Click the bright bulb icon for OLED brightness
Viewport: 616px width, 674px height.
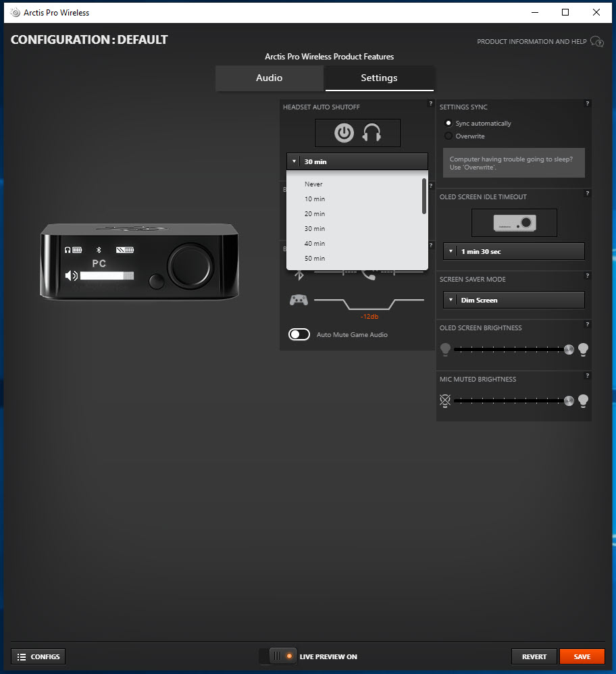tap(584, 349)
